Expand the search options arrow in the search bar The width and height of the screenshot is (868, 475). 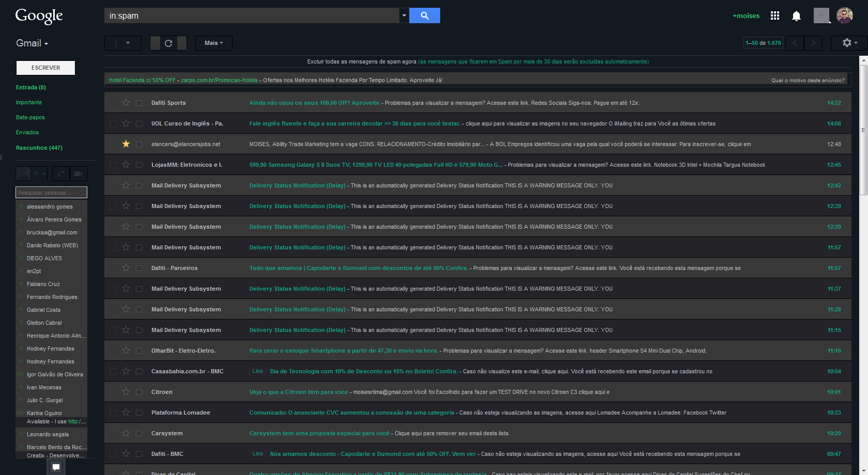pyautogui.click(x=404, y=15)
